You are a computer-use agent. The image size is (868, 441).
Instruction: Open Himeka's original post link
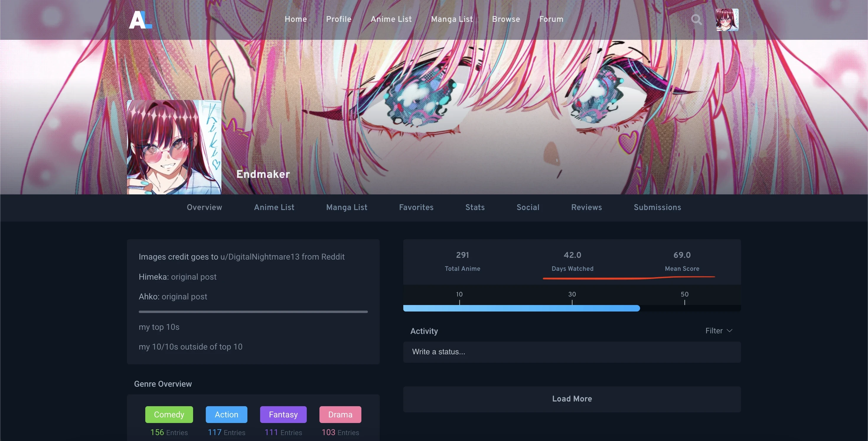tap(193, 277)
